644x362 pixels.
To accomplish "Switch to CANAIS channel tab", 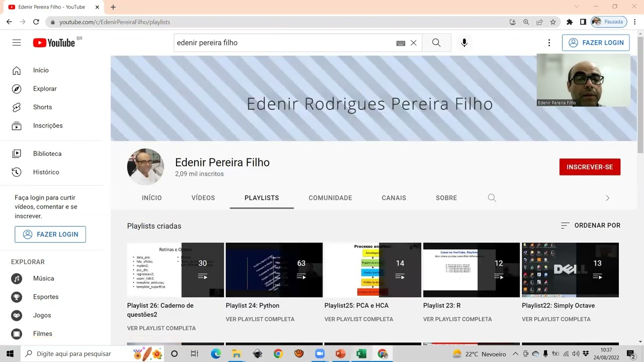I will click(394, 198).
